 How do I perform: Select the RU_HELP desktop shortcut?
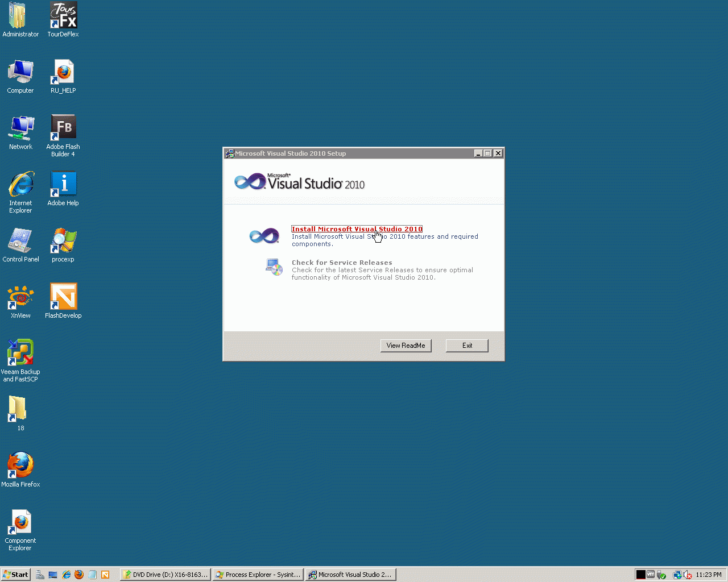point(63,76)
